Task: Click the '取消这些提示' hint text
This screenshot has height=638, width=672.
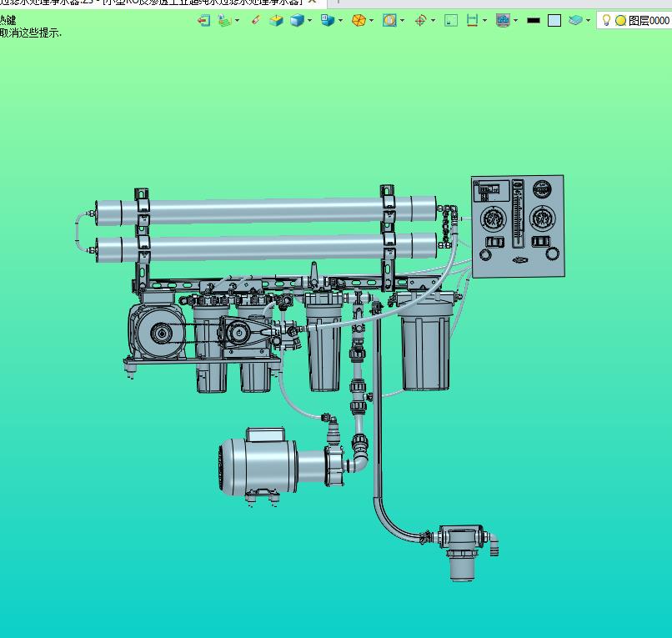Action: click(30, 33)
